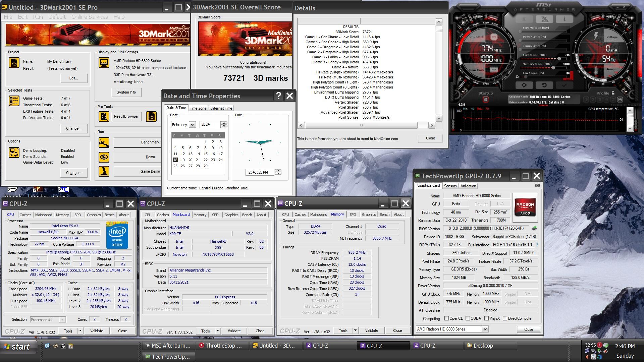The image size is (644, 362).
Task: Click the Afterburner reset arrow button
Action: pyautogui.click(x=544, y=85)
